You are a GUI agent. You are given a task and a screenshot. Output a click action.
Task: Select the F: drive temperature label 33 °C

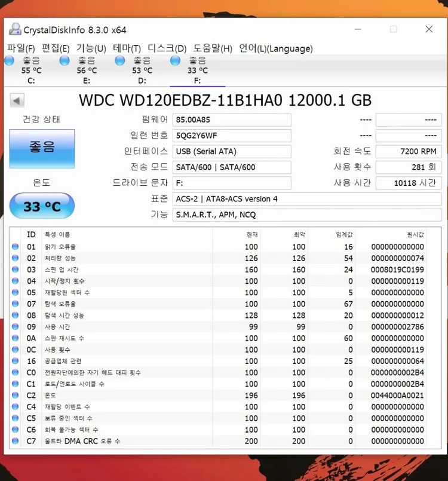point(198,71)
